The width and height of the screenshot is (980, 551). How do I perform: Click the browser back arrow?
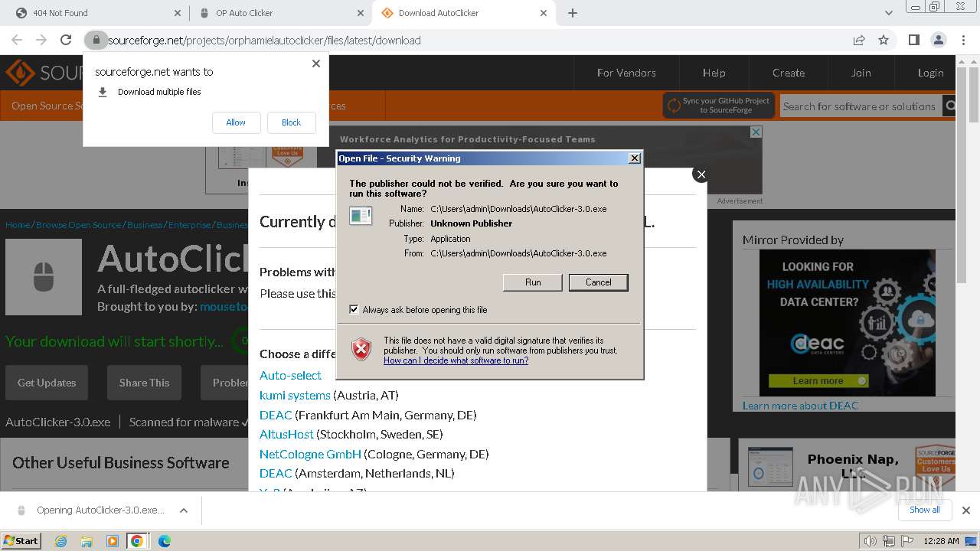pyautogui.click(x=17, y=40)
